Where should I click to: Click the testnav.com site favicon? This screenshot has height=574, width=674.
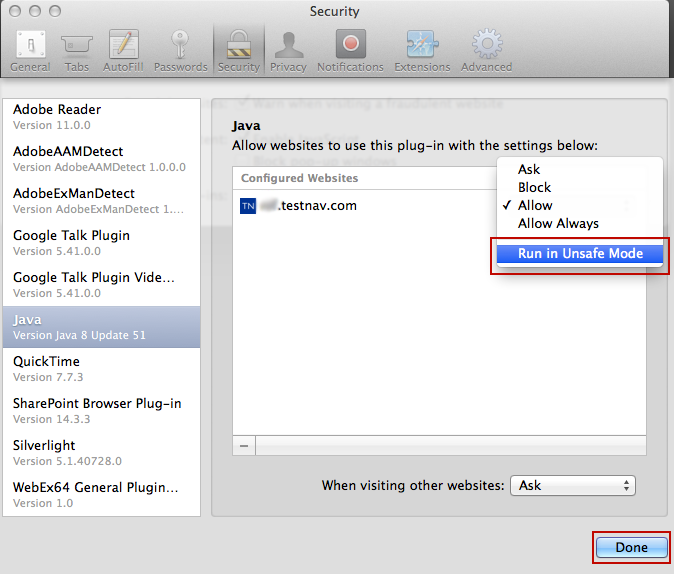point(249,206)
